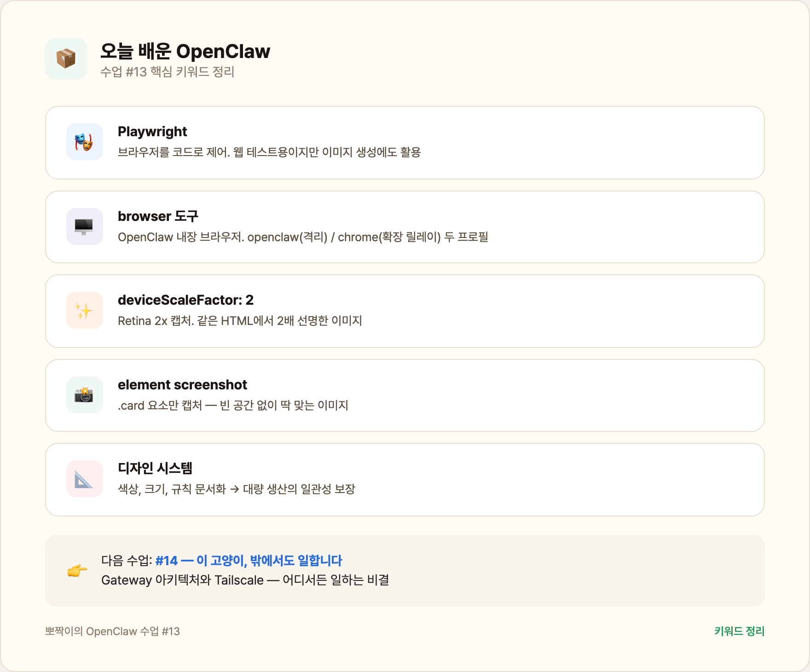Click the subtitle '수업 #13 핵심 키워드 정리'
The image size is (810, 672).
[168, 72]
